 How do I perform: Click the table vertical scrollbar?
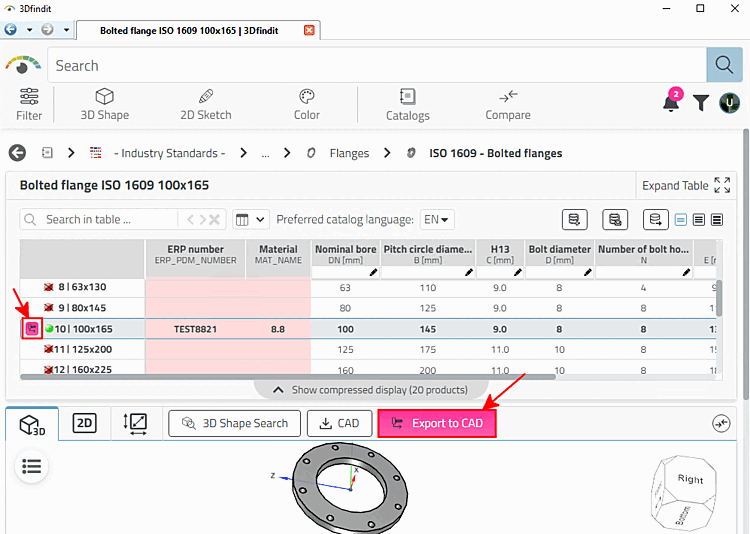pyautogui.click(x=719, y=298)
